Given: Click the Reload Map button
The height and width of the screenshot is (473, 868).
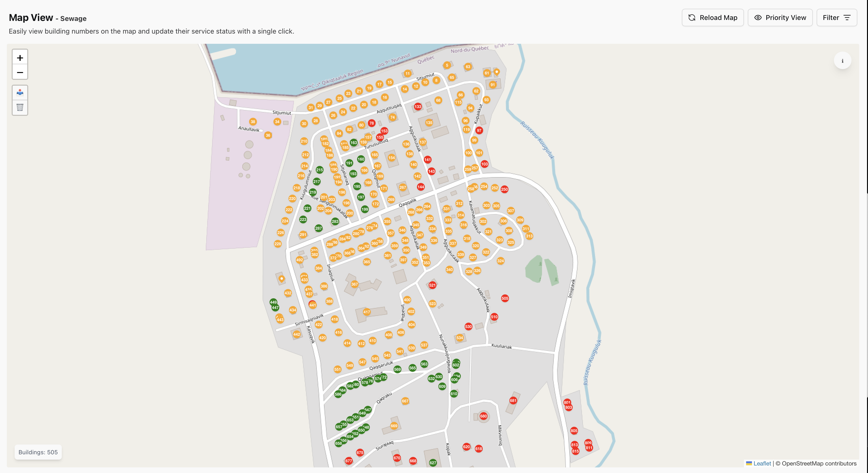Looking at the screenshot, I should (x=713, y=18).
